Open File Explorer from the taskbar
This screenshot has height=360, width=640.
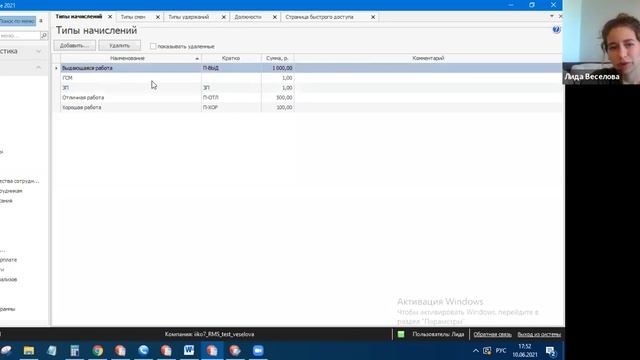pos(29,351)
